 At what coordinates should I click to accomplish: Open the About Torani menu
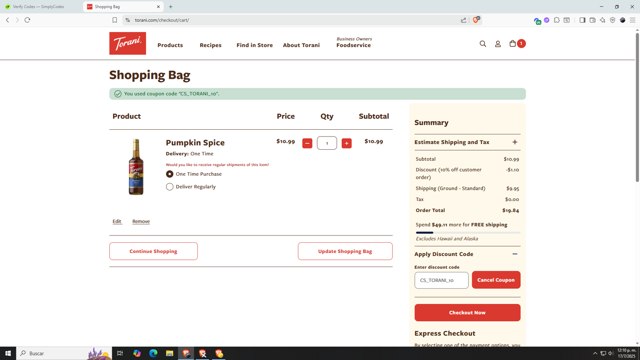point(301,45)
